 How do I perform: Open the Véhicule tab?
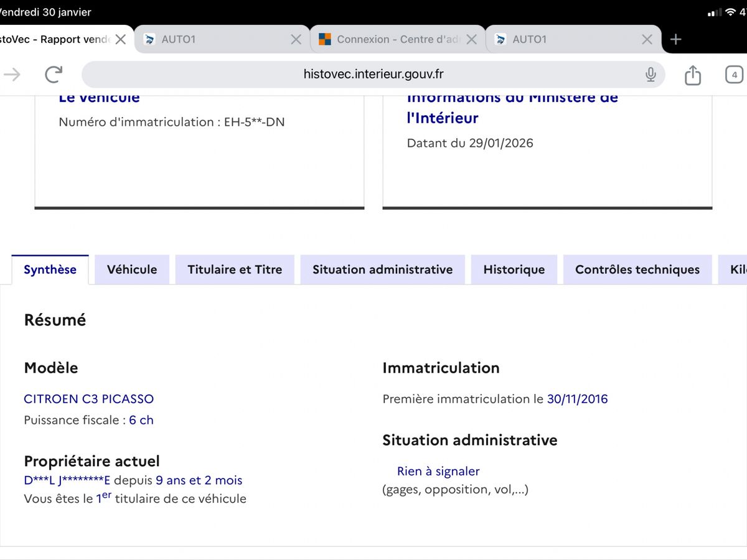tap(132, 269)
